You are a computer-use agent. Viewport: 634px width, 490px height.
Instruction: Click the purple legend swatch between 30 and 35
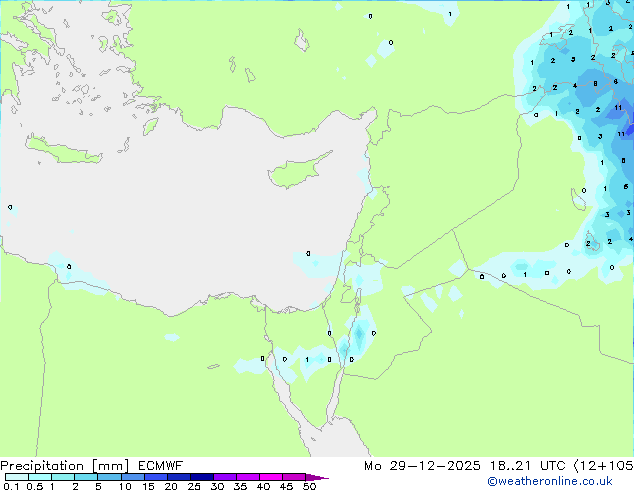click(225, 477)
